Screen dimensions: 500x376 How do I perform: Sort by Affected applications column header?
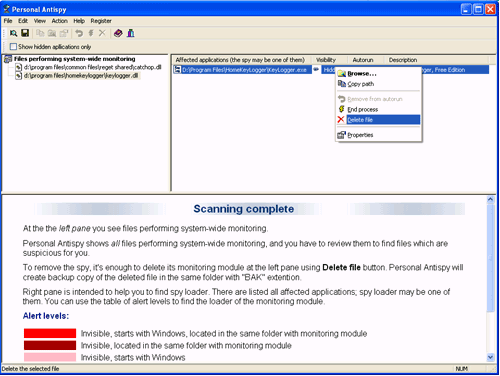click(242, 60)
